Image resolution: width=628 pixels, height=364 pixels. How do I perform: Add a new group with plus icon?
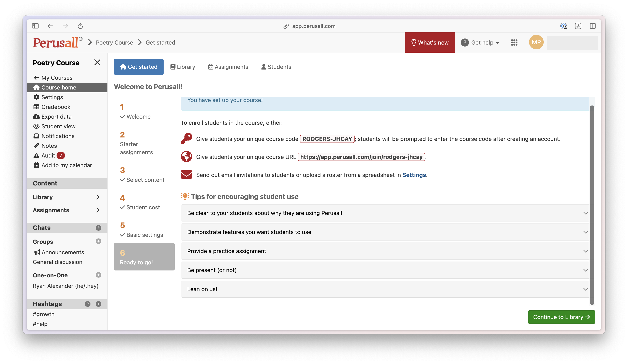pyautogui.click(x=99, y=241)
